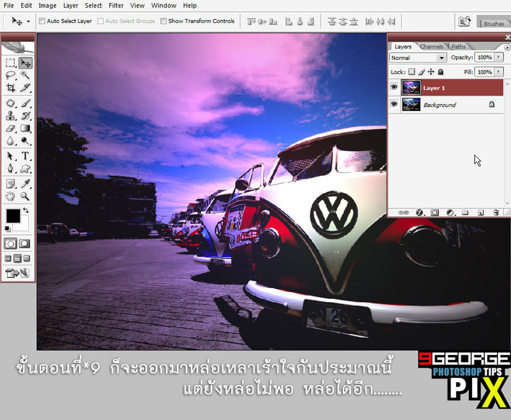Toggle lock position icon
The image size is (511, 420).
point(431,71)
